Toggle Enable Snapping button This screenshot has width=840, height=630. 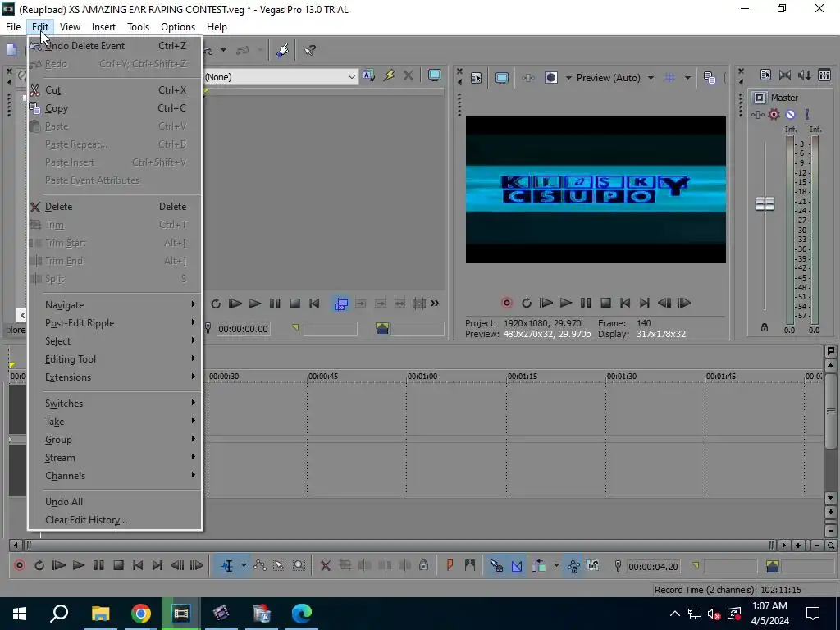pos(496,566)
